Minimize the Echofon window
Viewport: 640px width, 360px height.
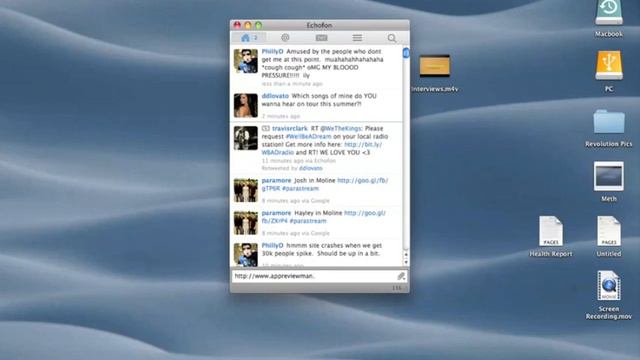tap(248, 25)
